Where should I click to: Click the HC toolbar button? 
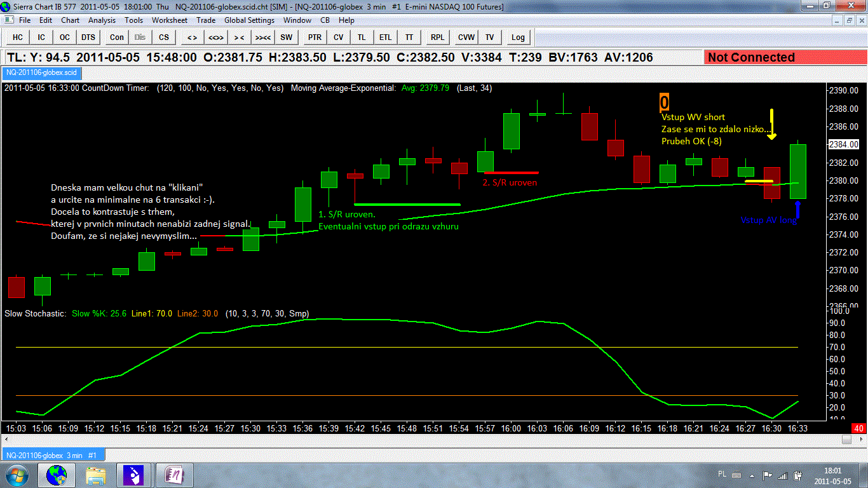tap(18, 37)
